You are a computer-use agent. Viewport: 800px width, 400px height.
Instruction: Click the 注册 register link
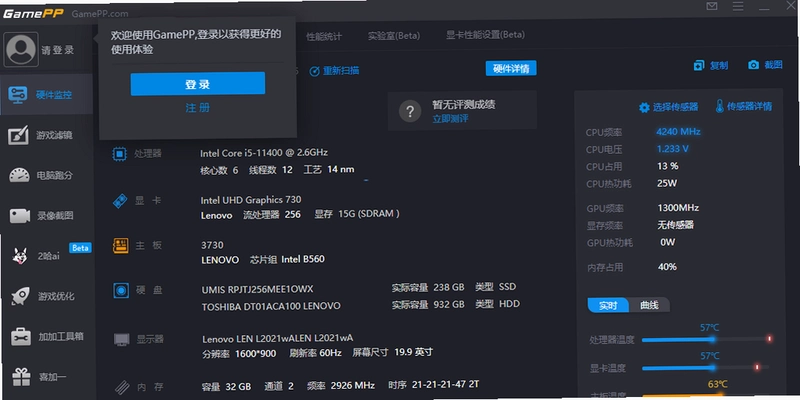(198, 108)
